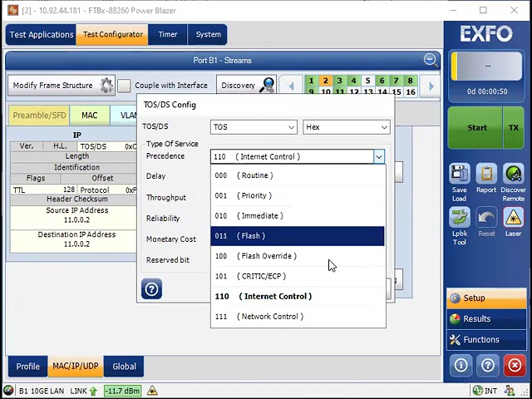This screenshot has height=399, width=532.
Task: Open the Test Applications tab
Action: [41, 35]
